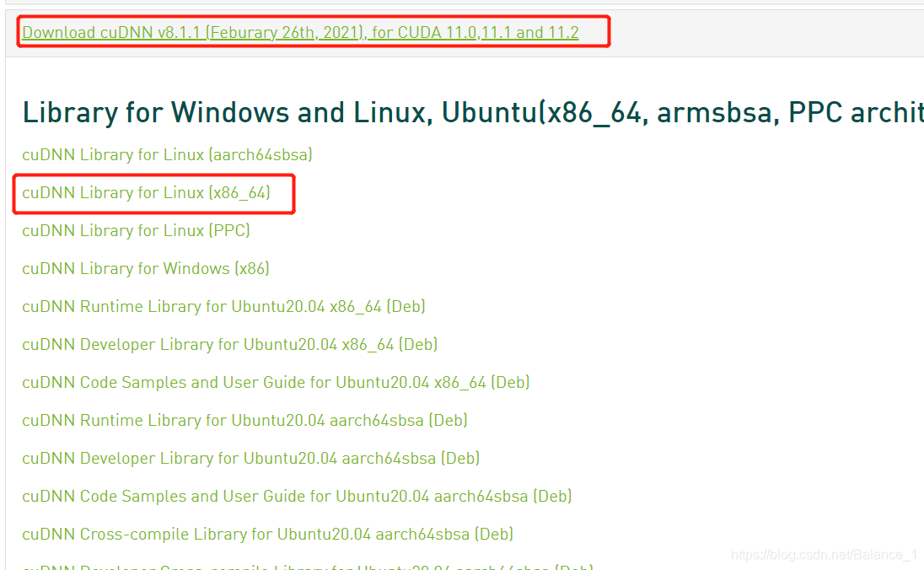The height and width of the screenshot is (570, 924).
Task: Open cuDNN Cross-compile Library aarch64sbsa Deb
Action: click(267, 534)
